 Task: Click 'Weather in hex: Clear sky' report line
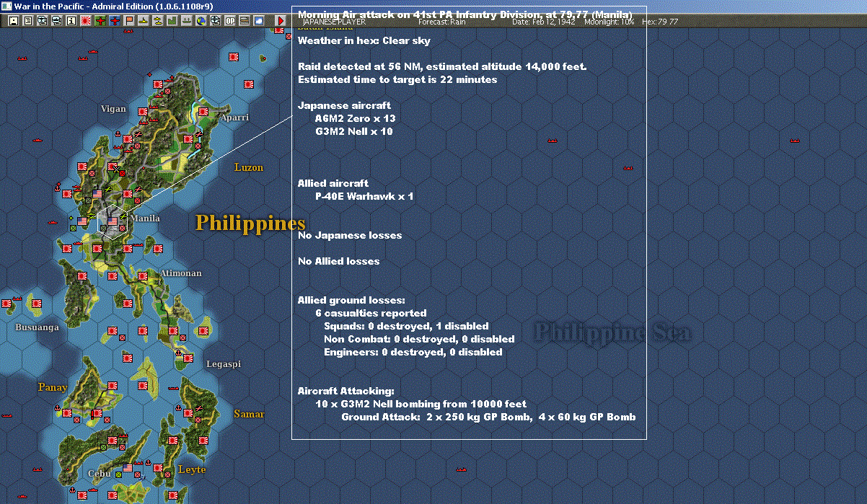click(364, 41)
